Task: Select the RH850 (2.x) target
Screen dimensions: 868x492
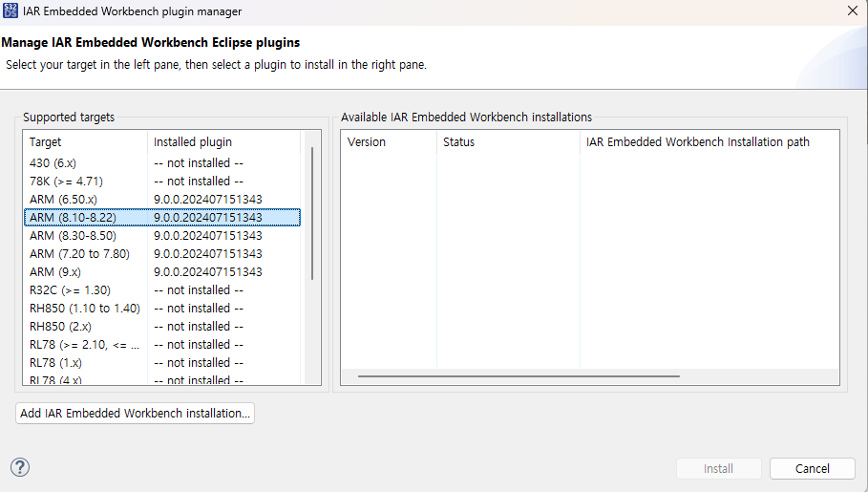Action: pyautogui.click(x=162, y=327)
